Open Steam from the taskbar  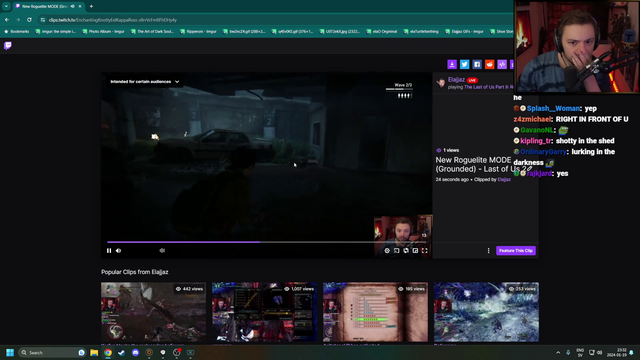(x=122, y=352)
